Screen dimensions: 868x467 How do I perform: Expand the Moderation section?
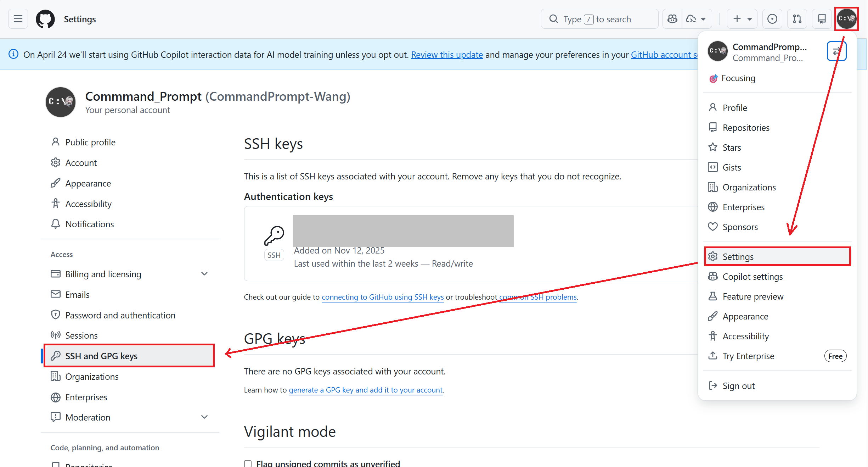pos(204,417)
